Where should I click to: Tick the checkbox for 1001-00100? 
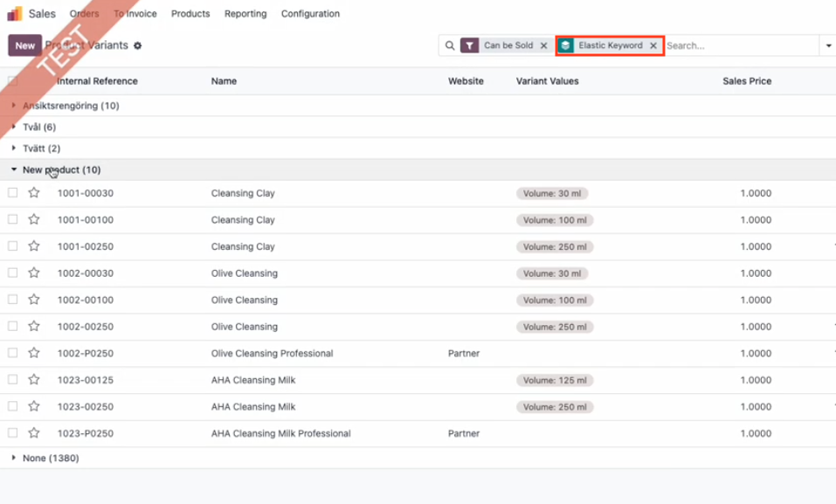[13, 220]
